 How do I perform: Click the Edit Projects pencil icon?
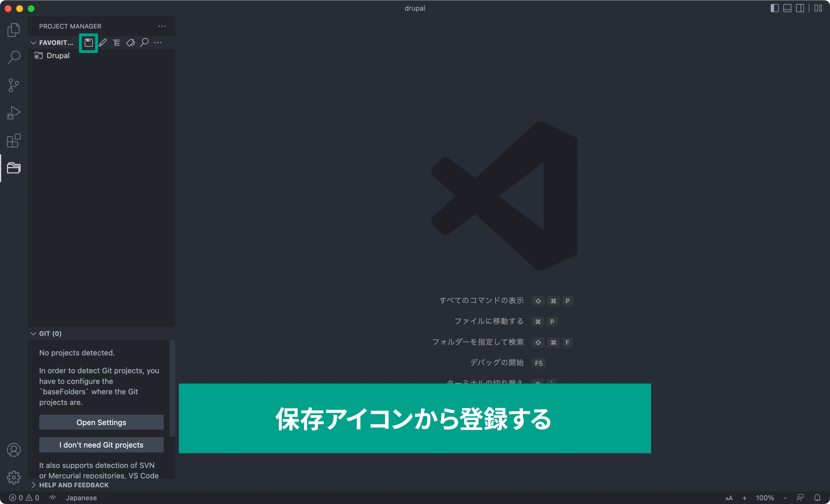click(103, 42)
